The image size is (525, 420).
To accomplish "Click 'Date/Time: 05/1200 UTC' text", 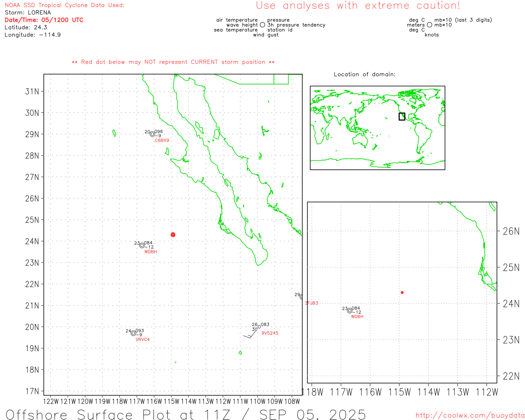I will (x=44, y=20).
